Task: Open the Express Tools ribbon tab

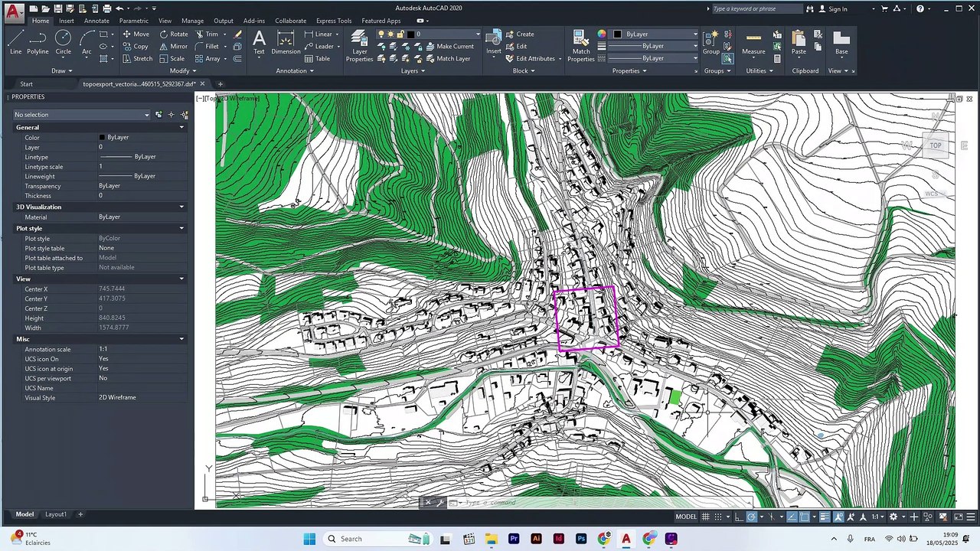Action: click(334, 21)
